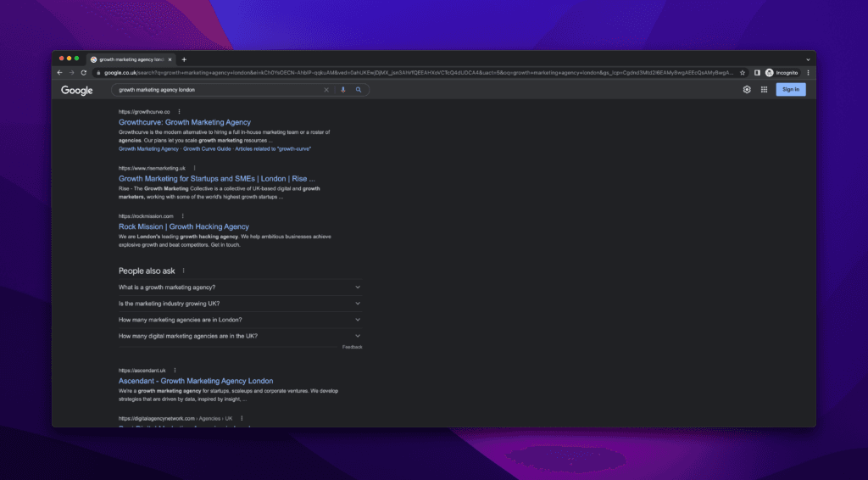This screenshot has height=480, width=868.
Task: Open the tab search chevron in the tab strip
Action: 808,59
